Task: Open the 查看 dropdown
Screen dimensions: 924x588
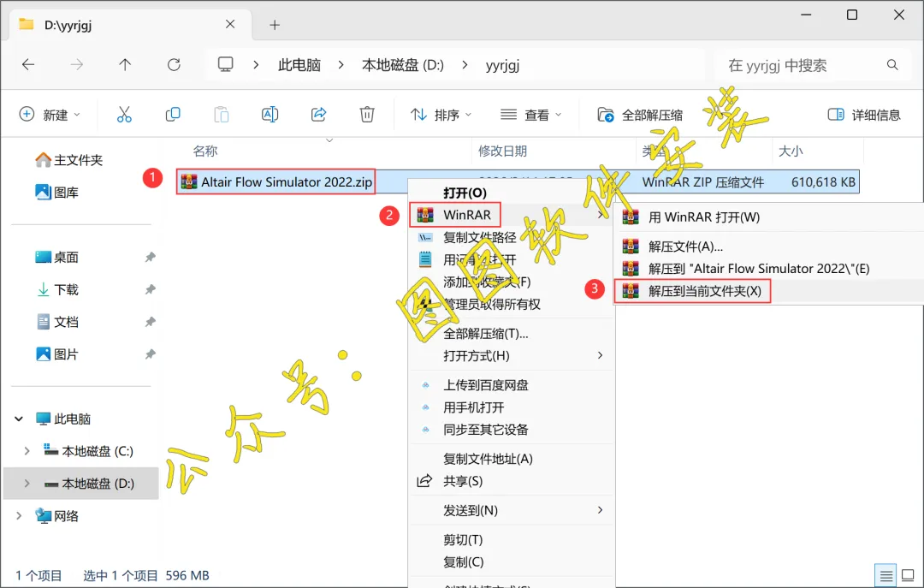Action: [530, 115]
